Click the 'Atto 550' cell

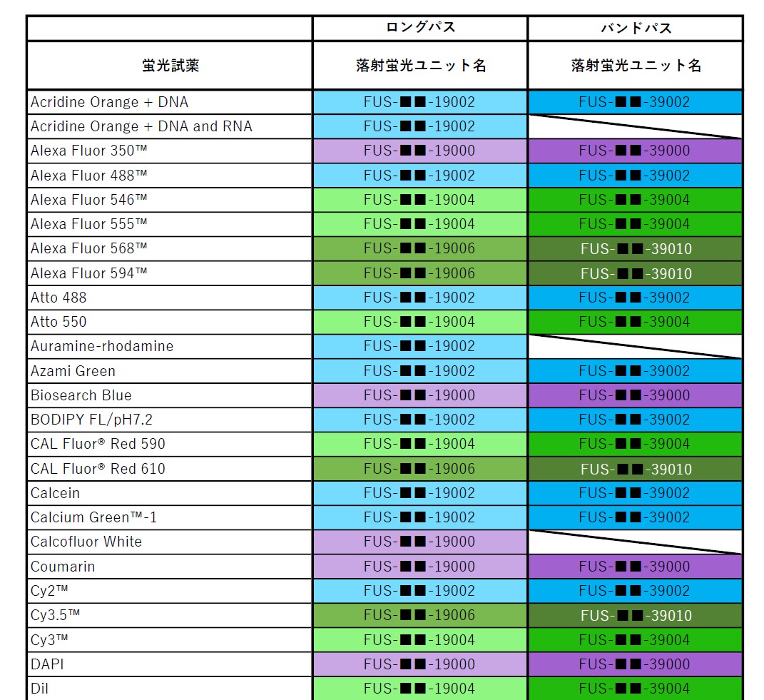[170, 322]
